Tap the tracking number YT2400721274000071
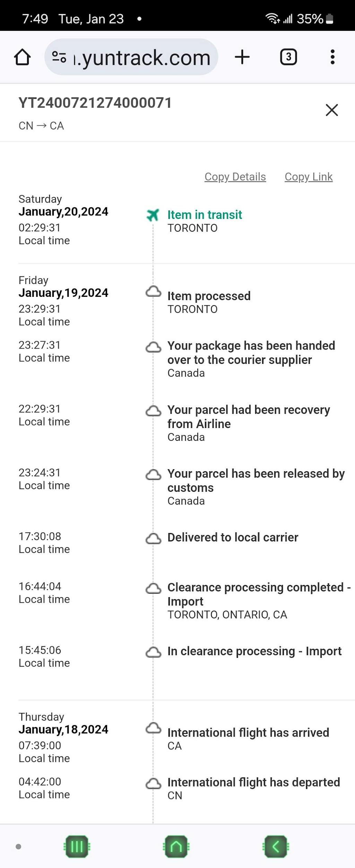The image size is (355, 868). [95, 103]
